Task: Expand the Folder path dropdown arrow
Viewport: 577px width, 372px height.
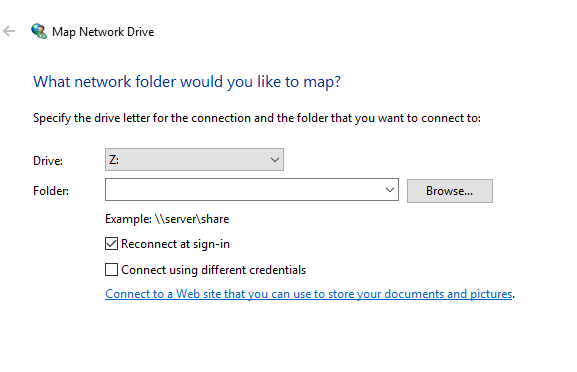Action: pyautogui.click(x=390, y=190)
